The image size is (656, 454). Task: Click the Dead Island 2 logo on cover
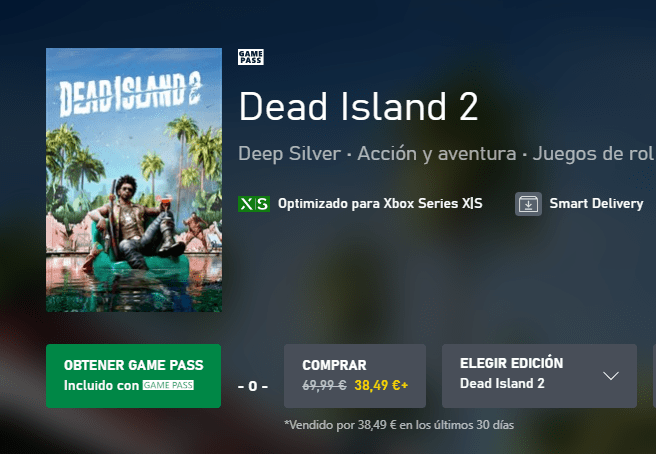click(x=131, y=95)
